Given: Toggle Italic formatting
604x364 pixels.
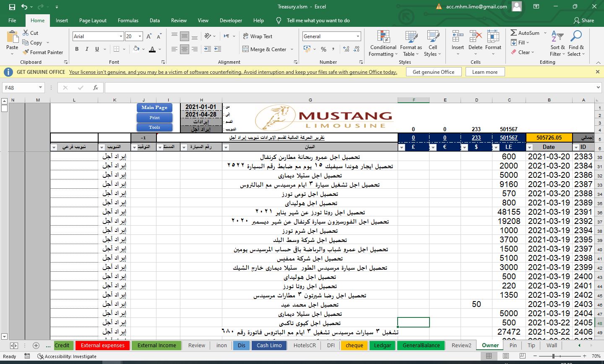Looking at the screenshot, I should [x=87, y=49].
